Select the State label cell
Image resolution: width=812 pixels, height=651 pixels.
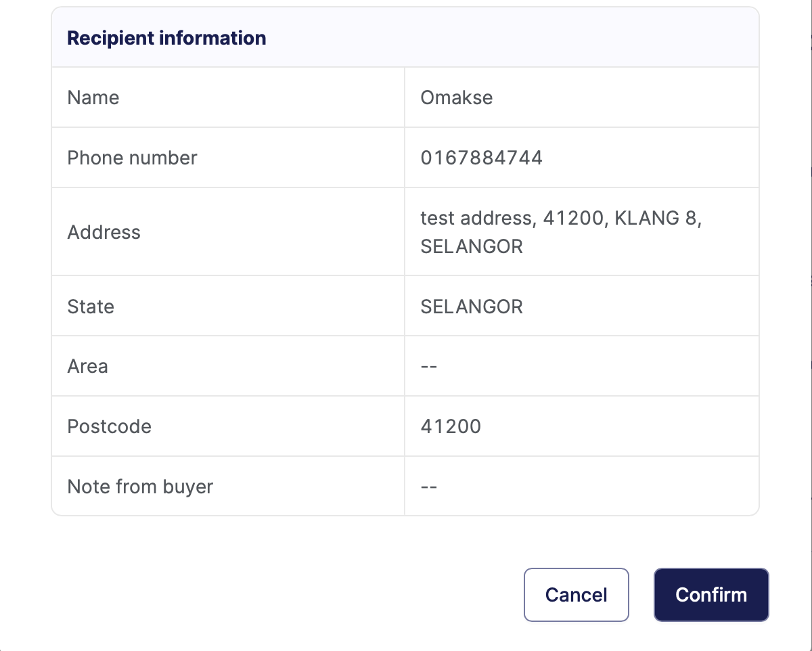click(x=91, y=307)
